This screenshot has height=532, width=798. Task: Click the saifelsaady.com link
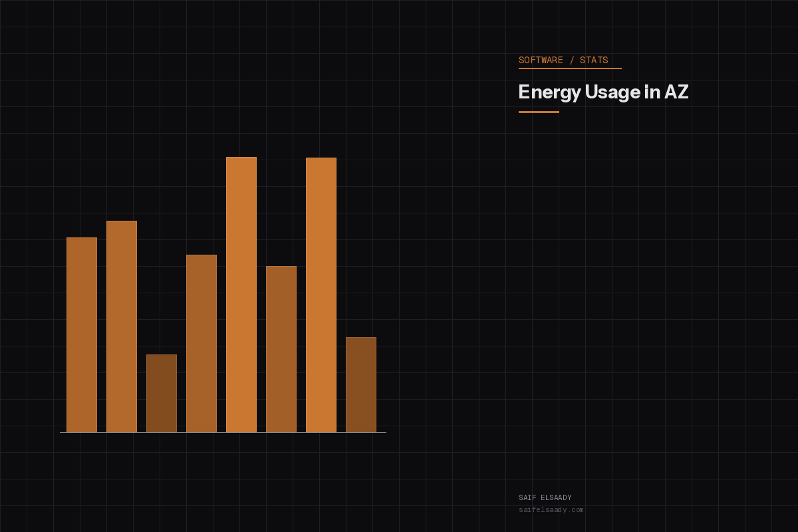pos(551,510)
